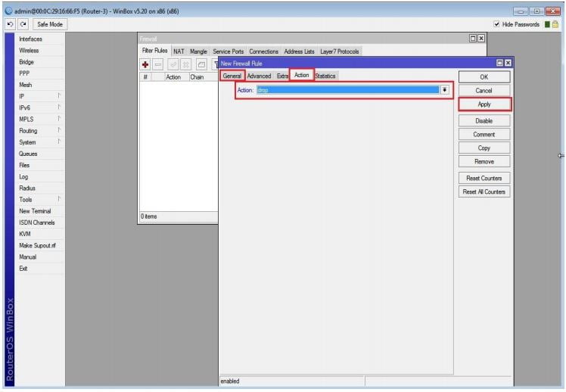Click the minus remove rule icon
Screen dimensions: 566x392
(159, 65)
